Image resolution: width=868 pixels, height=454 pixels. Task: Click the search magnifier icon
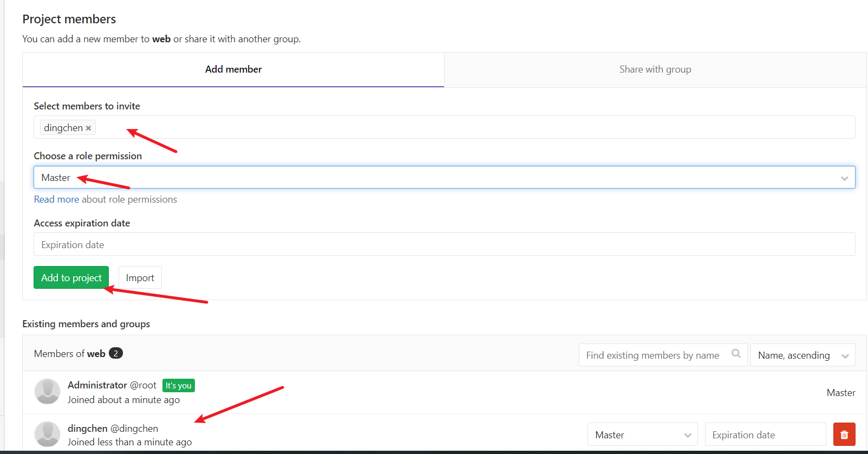tap(736, 354)
